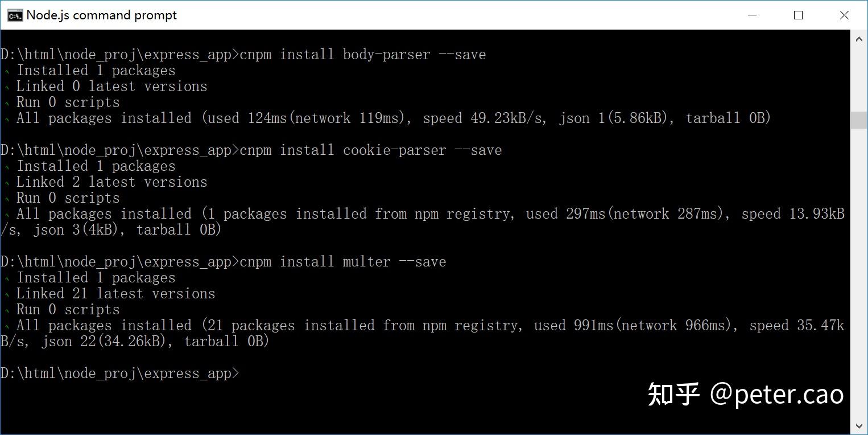Click the maximize window icon
Screen dimensions: 868x435
click(x=798, y=15)
